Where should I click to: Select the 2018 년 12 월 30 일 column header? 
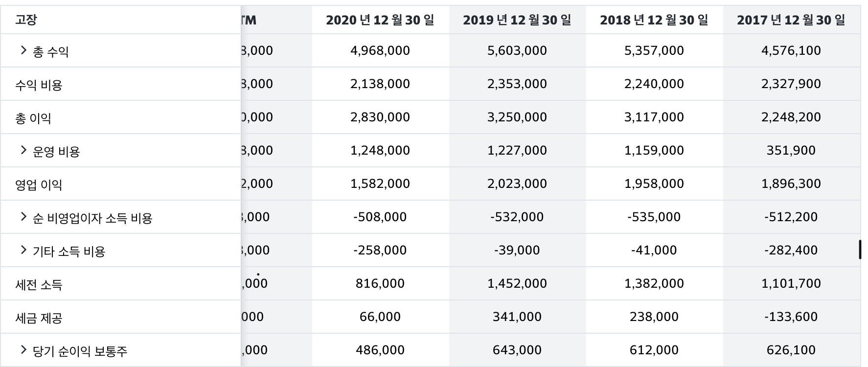click(654, 20)
